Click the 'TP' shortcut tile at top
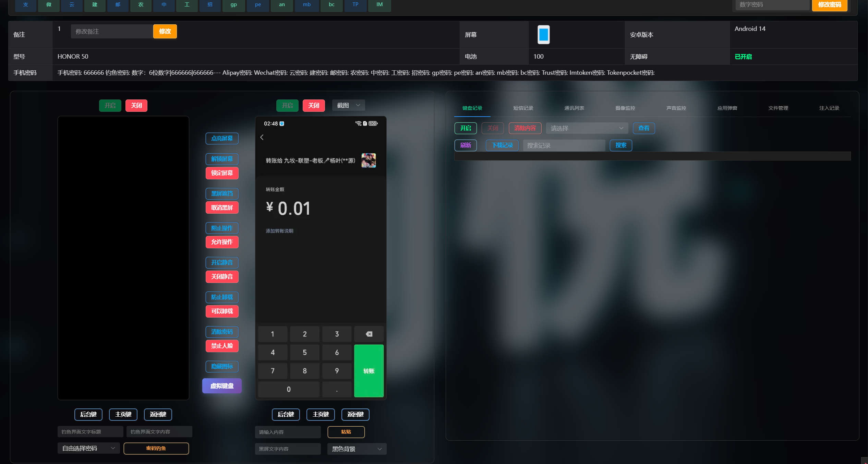The image size is (868, 464). pos(355,5)
